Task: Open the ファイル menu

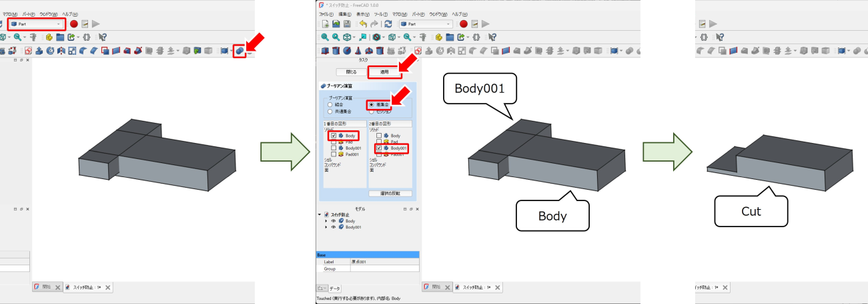Action: click(325, 13)
